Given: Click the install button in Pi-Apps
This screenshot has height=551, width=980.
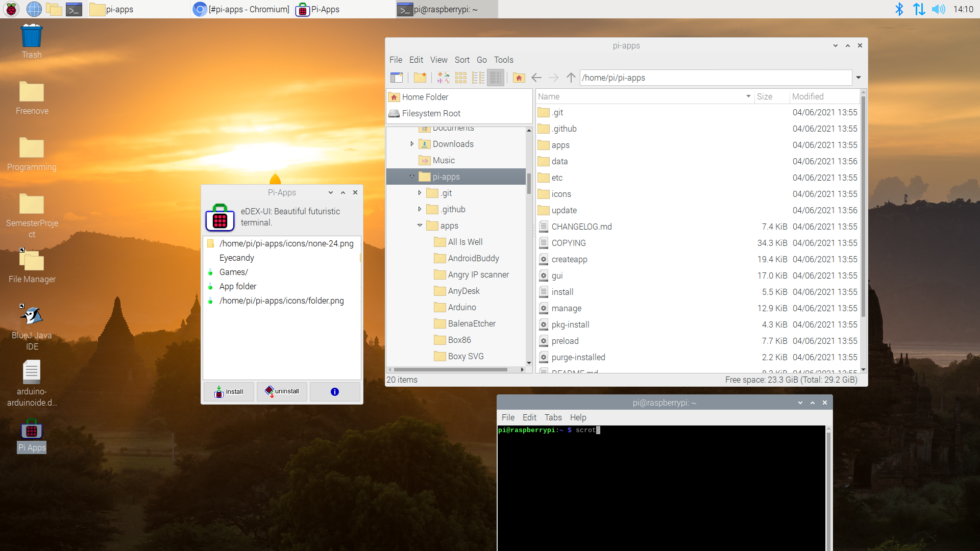Looking at the screenshot, I should pyautogui.click(x=229, y=392).
